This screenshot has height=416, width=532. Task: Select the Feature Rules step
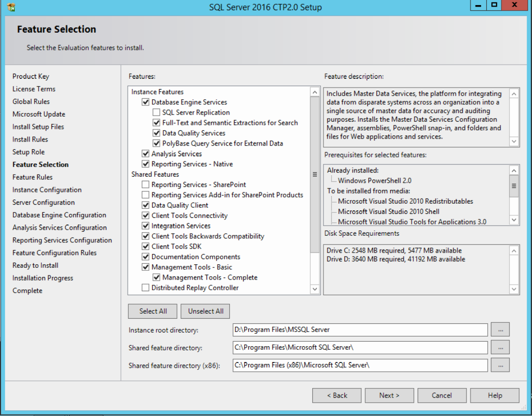pos(33,177)
